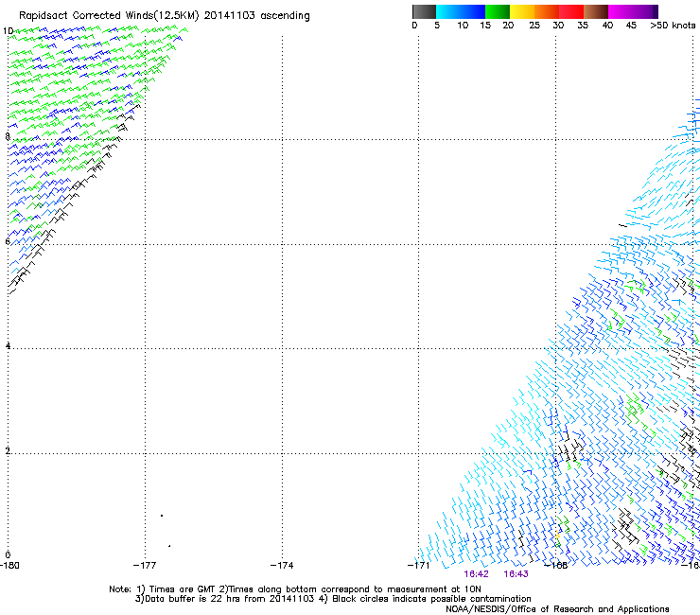The width and height of the screenshot is (700, 615).
Task: Click the '8' latitude axis label
Action: 8,136
